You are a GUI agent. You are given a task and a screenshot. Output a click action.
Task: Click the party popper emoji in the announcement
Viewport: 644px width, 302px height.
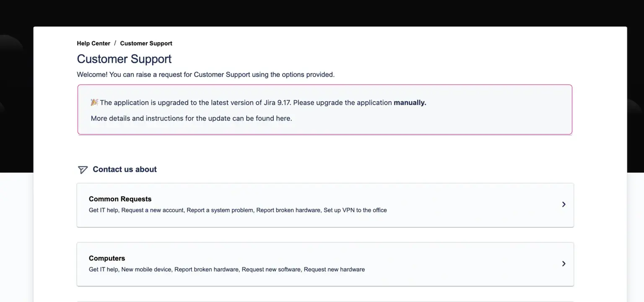[94, 102]
